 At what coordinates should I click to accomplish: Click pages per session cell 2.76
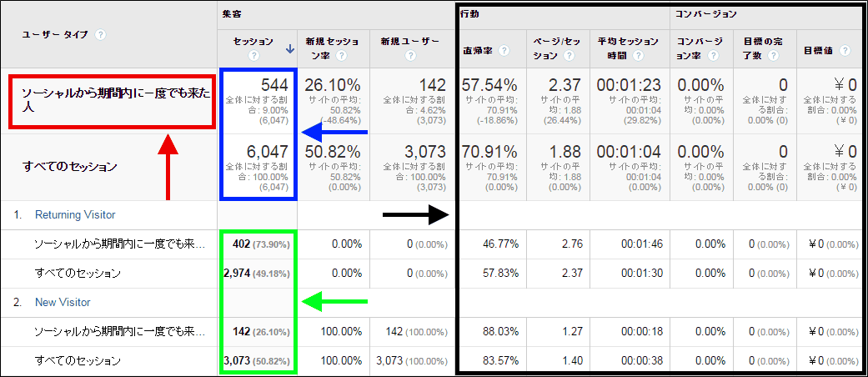572,244
